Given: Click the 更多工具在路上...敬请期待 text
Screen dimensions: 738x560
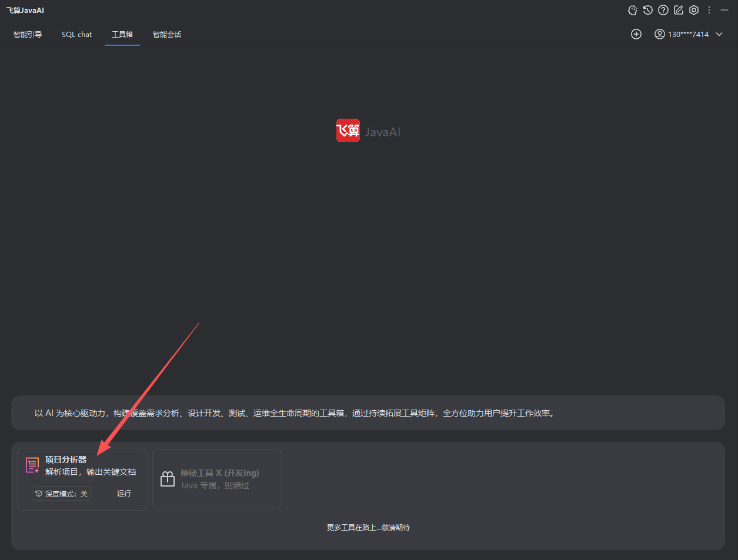Looking at the screenshot, I should pos(368,528).
